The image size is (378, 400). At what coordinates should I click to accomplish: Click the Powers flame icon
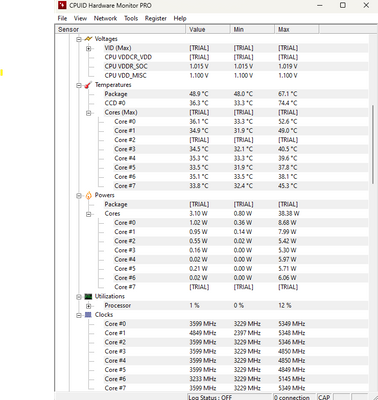coord(88,195)
